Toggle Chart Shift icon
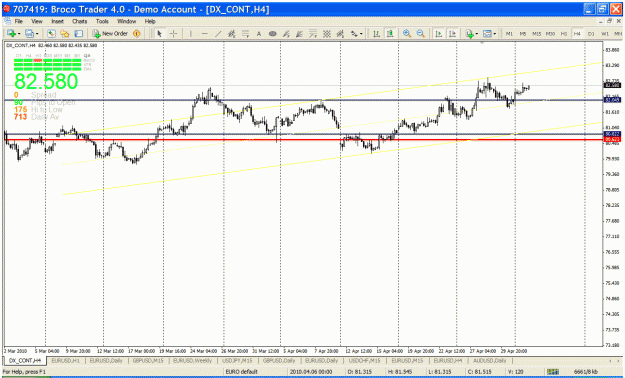 click(452, 34)
